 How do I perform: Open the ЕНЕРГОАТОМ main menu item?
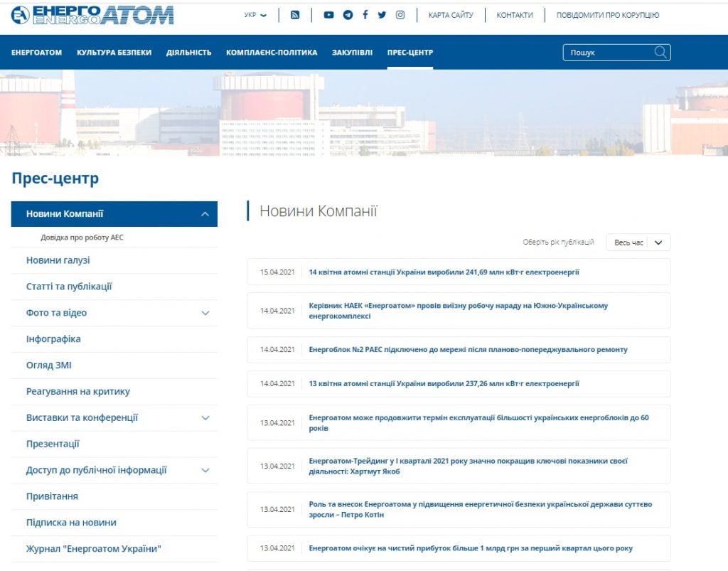point(37,53)
